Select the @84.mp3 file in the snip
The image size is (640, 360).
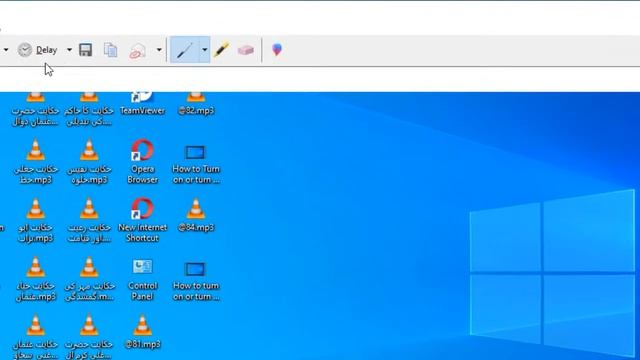196,215
